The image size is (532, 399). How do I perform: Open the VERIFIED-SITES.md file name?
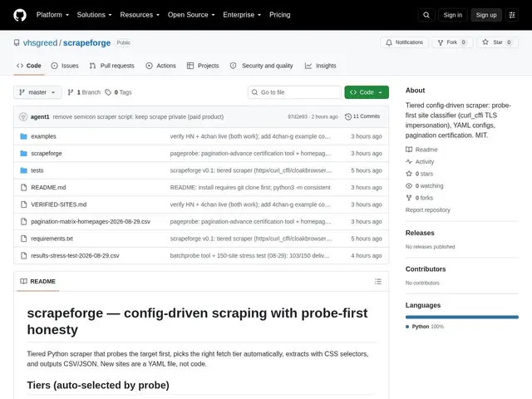point(59,204)
